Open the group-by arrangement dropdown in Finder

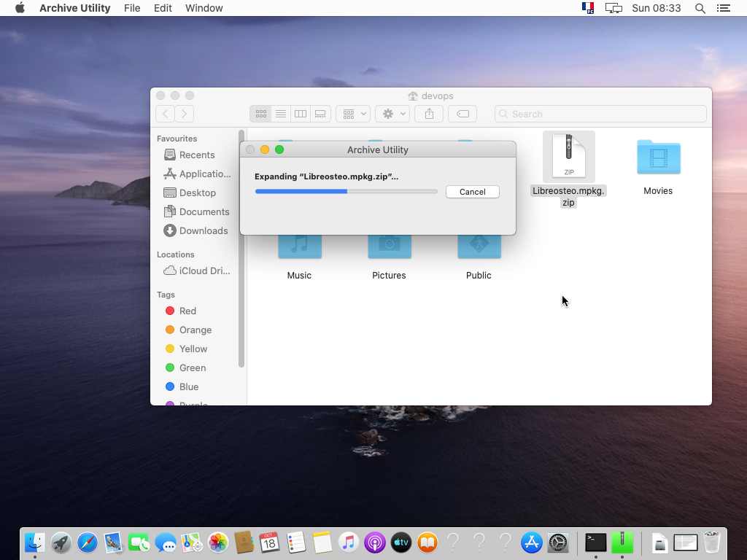click(x=353, y=114)
